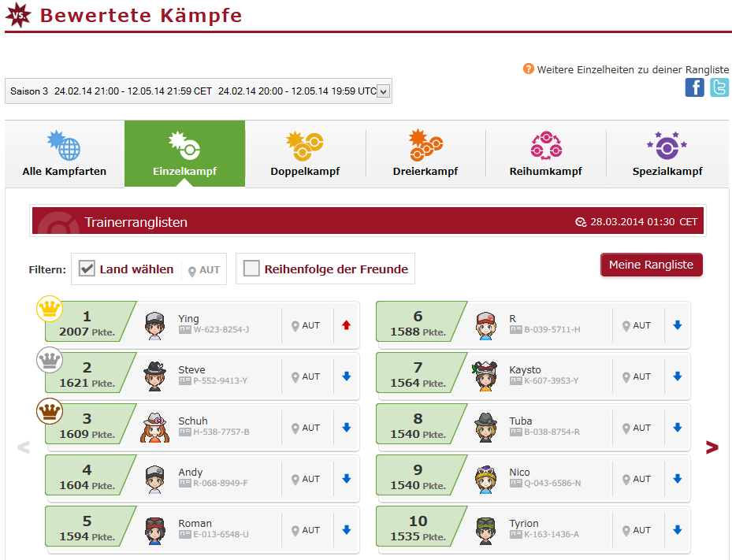Click the bronze crown on rank 3

point(50,411)
